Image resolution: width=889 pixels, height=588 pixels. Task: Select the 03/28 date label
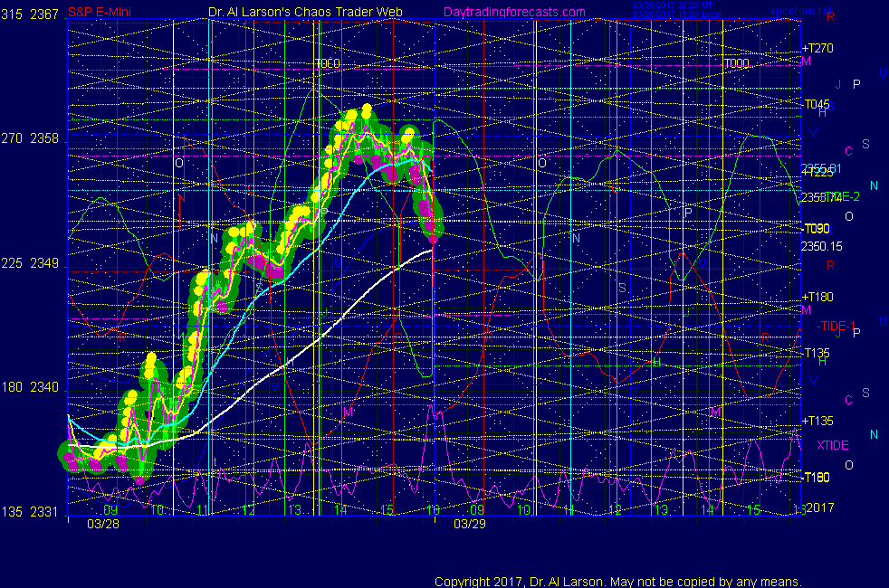point(103,524)
